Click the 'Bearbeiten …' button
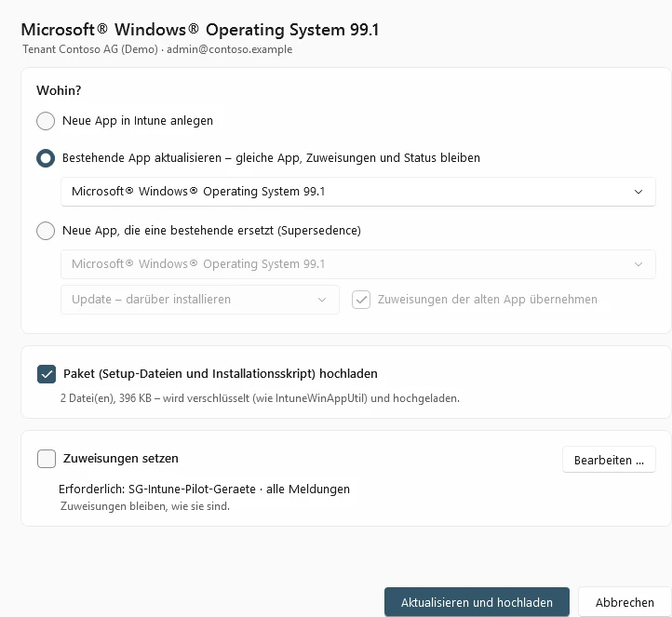This screenshot has width=672, height=617. coord(609,460)
